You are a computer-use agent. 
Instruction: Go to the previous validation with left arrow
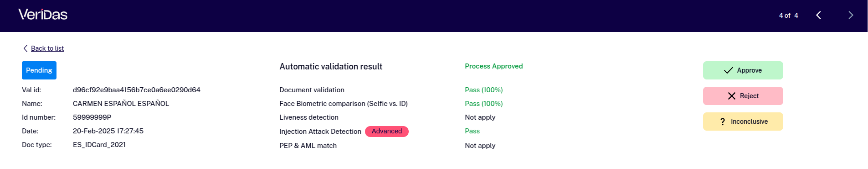[x=818, y=15]
